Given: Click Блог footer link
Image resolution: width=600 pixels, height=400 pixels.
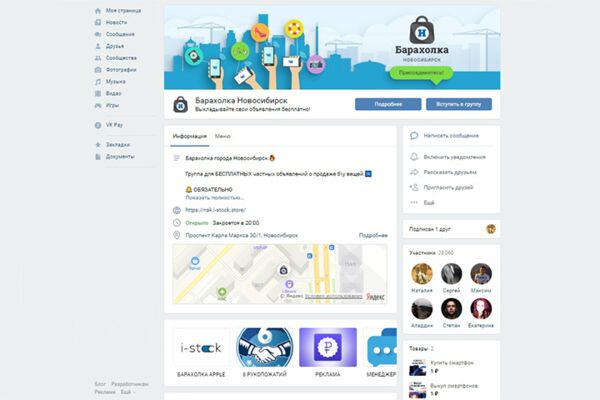Looking at the screenshot, I should [x=100, y=384].
